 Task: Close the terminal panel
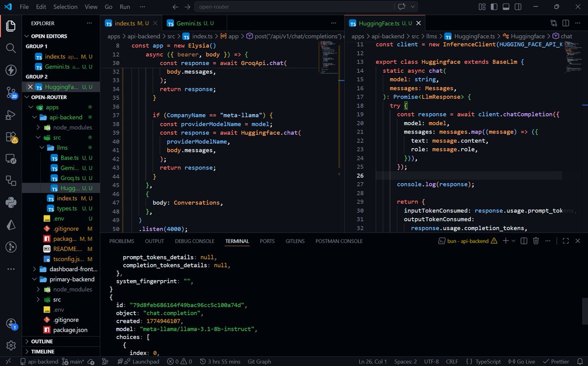(x=577, y=241)
